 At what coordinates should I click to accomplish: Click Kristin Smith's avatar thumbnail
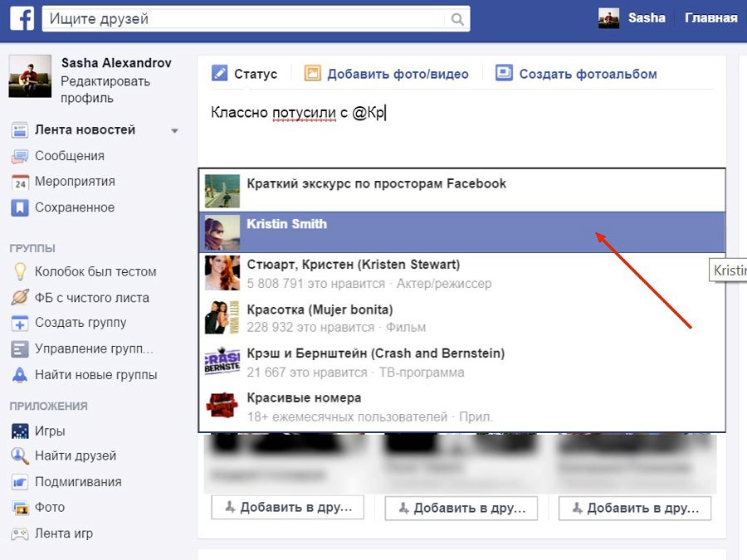(222, 233)
